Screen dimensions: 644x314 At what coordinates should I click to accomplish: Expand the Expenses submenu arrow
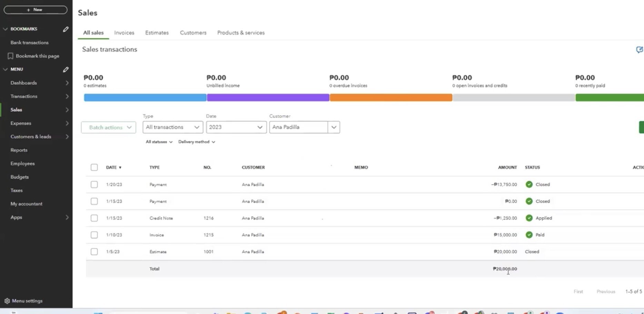[x=67, y=123]
